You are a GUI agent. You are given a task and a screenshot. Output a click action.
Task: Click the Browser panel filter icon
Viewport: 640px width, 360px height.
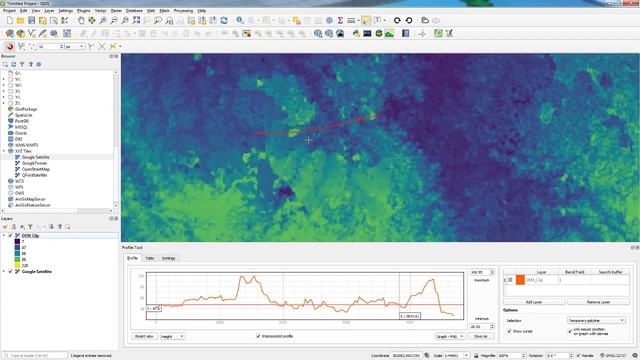coord(22,64)
